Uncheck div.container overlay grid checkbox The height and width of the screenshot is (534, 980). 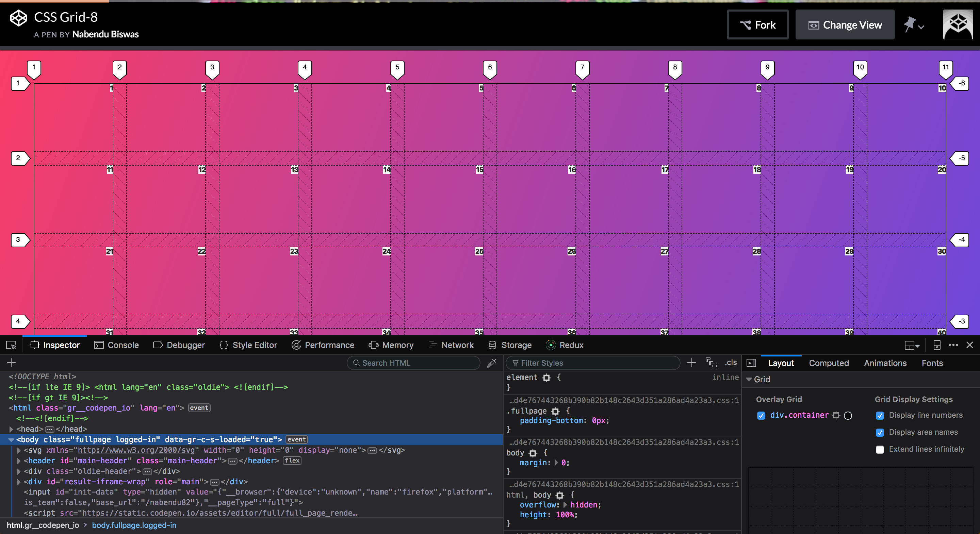761,415
